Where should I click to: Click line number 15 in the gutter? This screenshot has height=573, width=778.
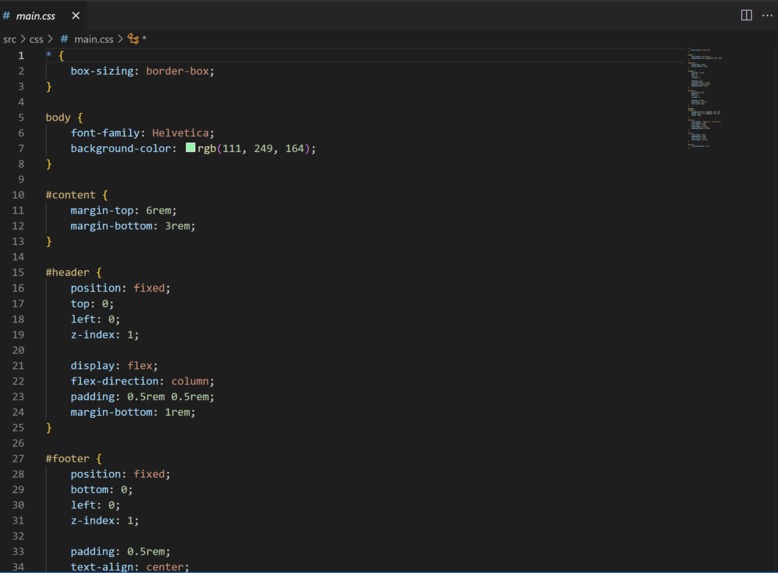(18, 272)
